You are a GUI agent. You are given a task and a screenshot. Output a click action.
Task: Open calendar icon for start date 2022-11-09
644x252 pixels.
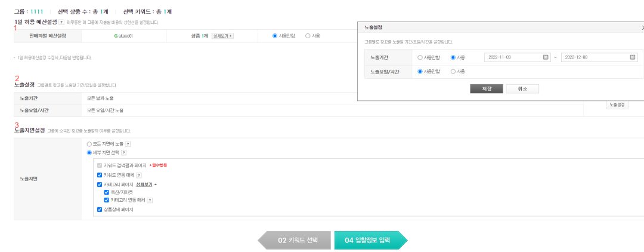pos(546,57)
